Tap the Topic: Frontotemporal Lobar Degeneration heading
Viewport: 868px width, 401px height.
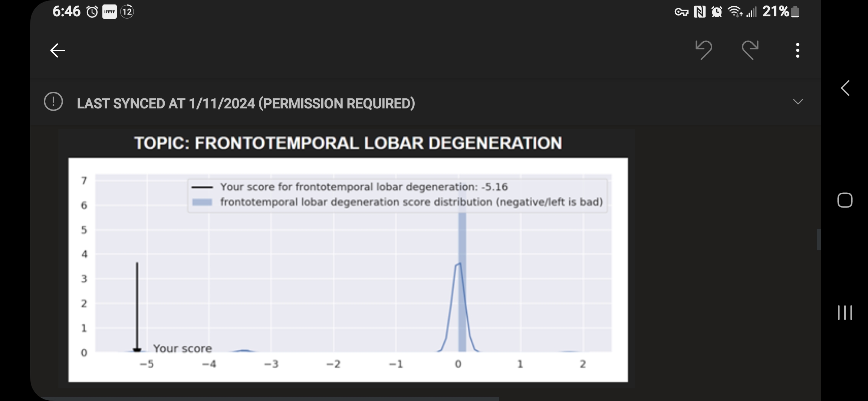coord(348,143)
